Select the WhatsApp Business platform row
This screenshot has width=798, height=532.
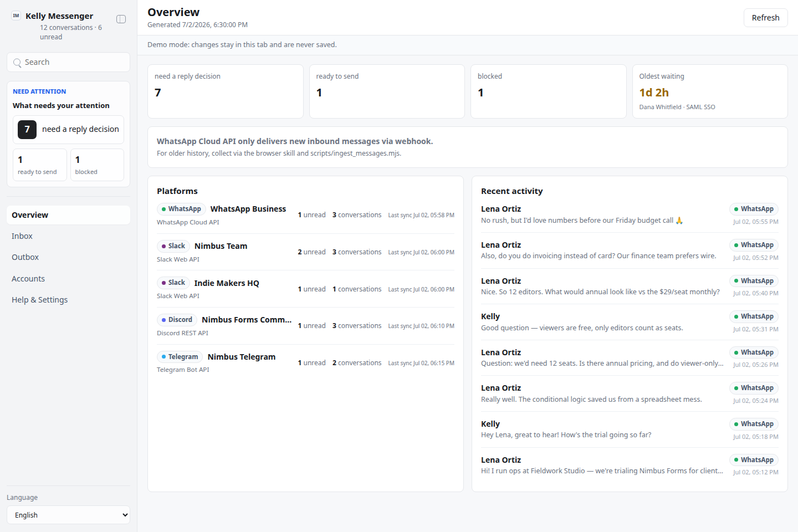point(305,215)
